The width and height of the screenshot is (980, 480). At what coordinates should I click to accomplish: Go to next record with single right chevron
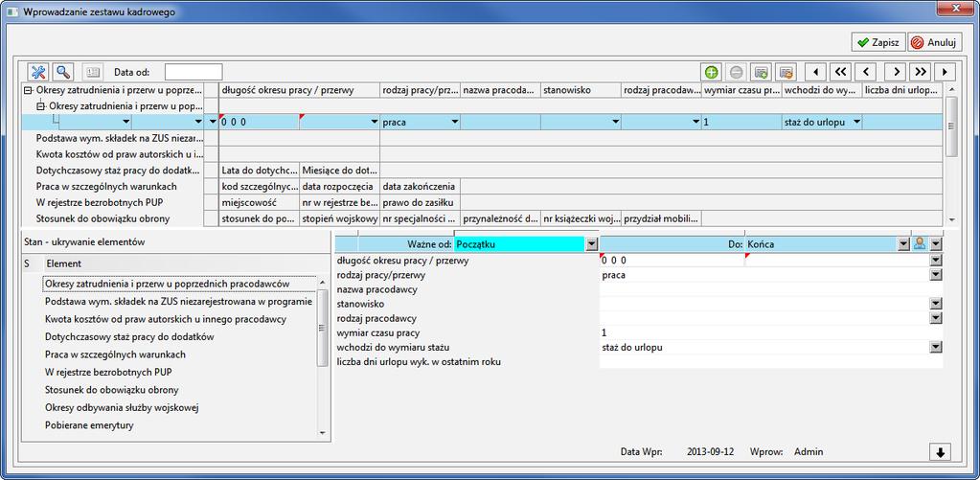[x=897, y=72]
